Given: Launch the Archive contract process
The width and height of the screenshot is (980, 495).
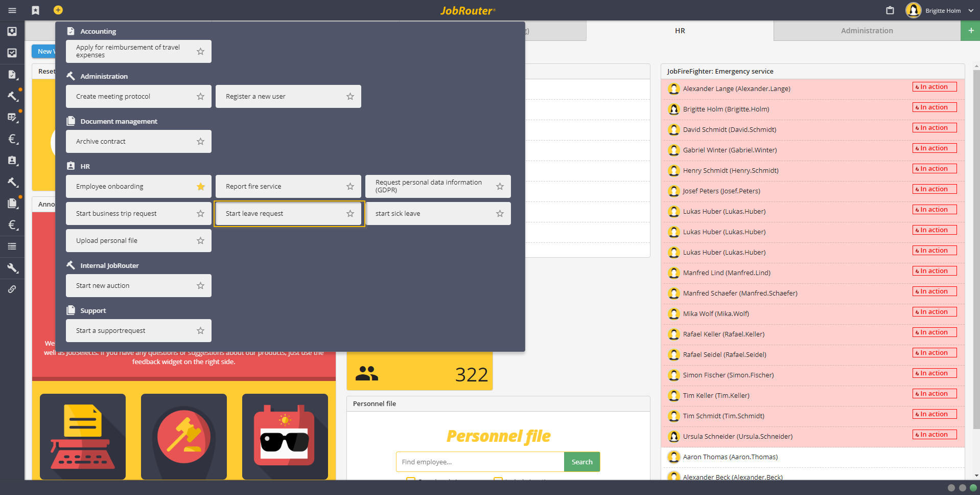Looking at the screenshot, I should point(138,141).
